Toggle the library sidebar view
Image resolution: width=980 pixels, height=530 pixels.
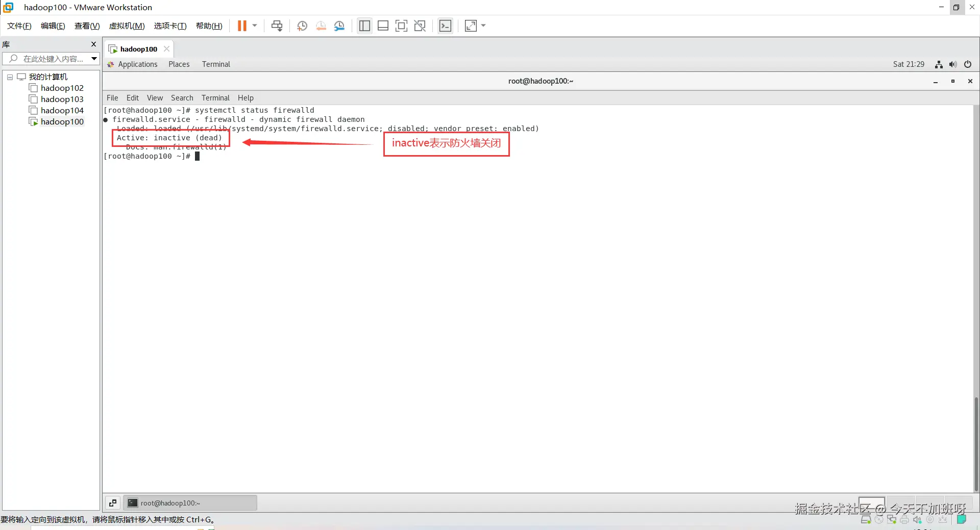click(364, 26)
